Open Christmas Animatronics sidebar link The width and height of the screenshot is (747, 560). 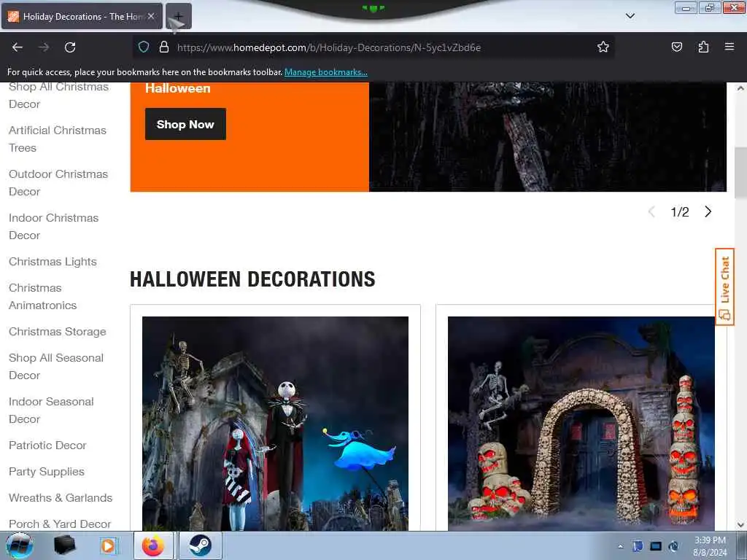click(x=43, y=297)
